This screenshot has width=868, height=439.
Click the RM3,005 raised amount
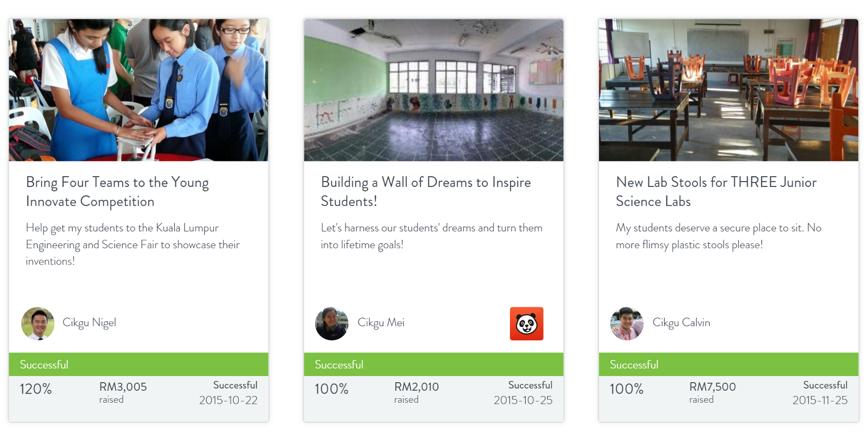[x=123, y=387]
